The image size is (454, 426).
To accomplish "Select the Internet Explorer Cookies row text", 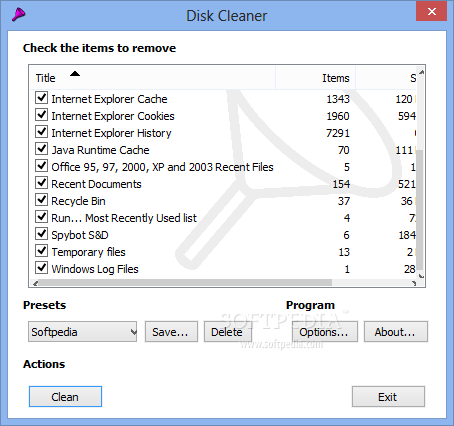I will [x=113, y=116].
